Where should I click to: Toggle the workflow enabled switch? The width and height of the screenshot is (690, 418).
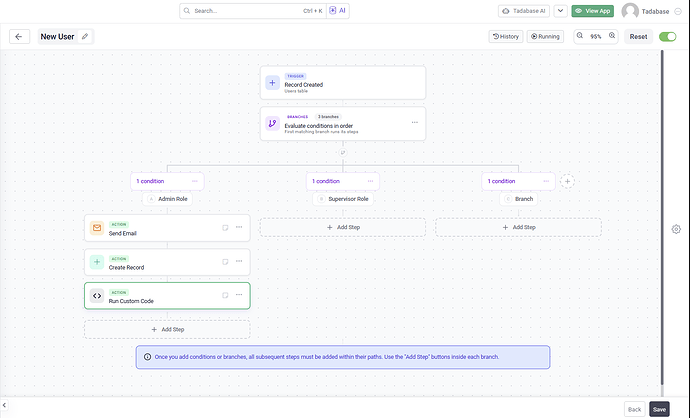coord(667,36)
